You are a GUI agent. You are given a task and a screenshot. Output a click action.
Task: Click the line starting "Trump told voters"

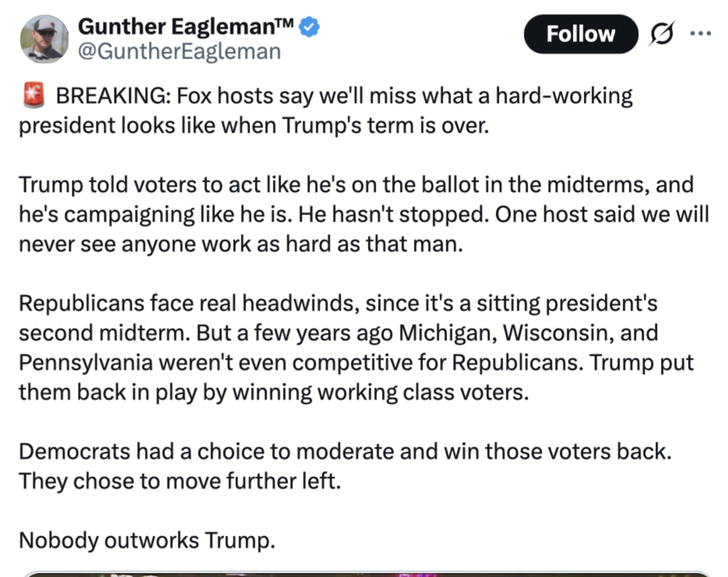pos(356,185)
